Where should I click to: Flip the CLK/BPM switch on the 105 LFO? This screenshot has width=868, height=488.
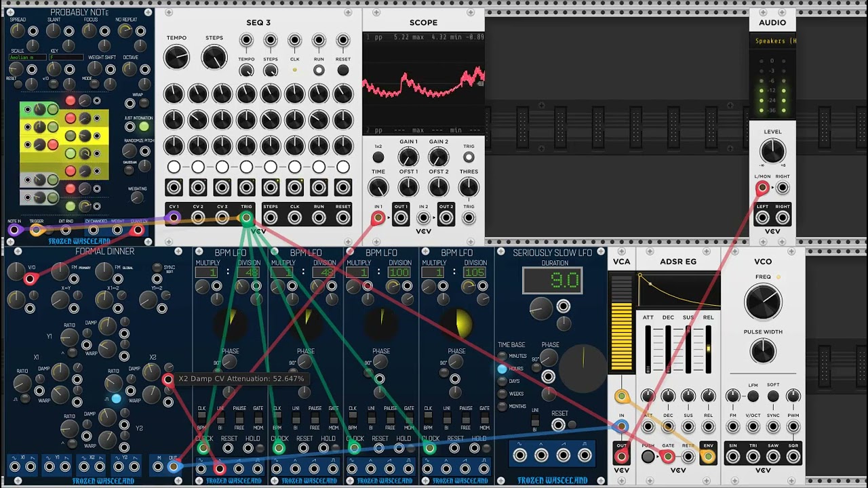coord(429,418)
